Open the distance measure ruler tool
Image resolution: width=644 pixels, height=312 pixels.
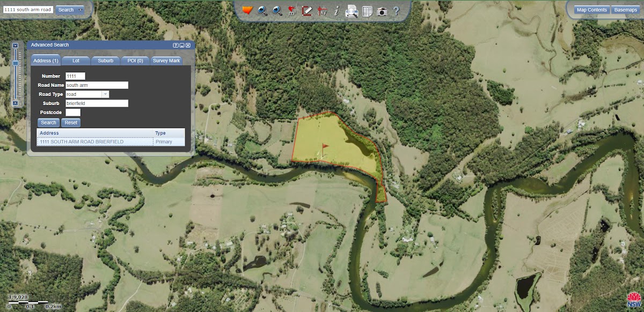pos(307,10)
